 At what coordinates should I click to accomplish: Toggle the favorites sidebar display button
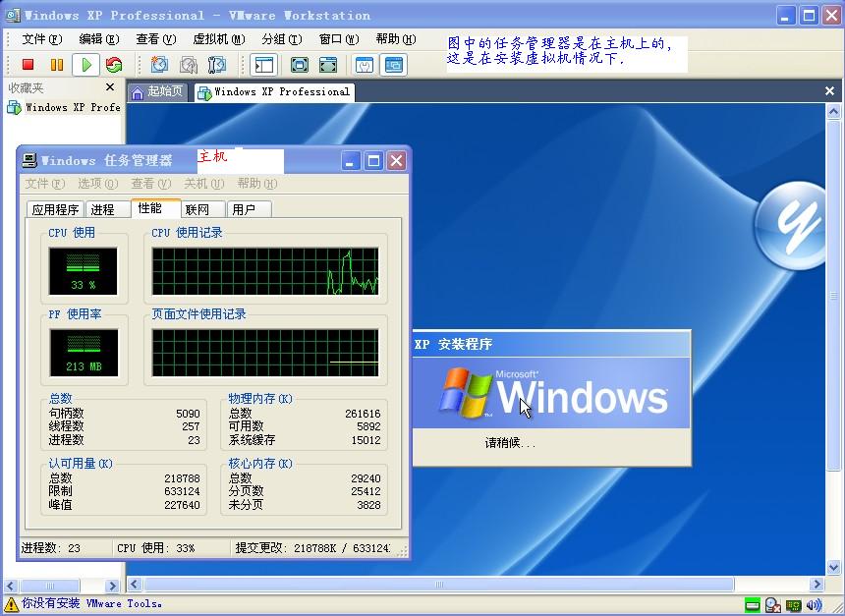263,65
